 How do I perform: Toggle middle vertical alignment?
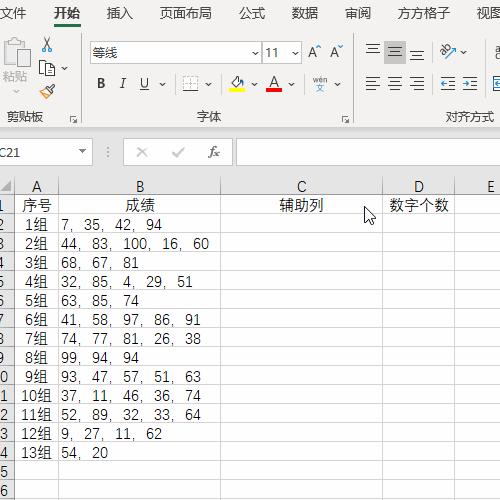(x=395, y=52)
